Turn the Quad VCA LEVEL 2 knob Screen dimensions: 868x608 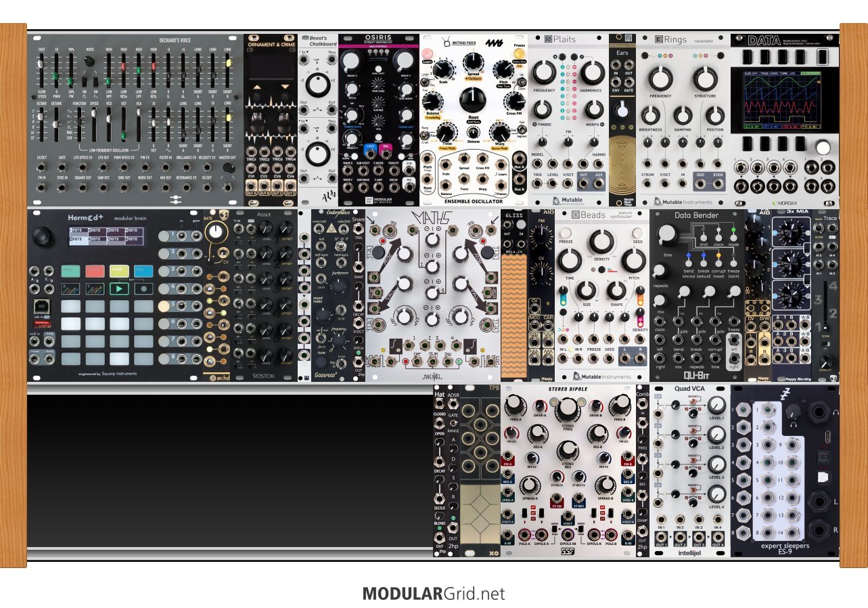coord(717,436)
